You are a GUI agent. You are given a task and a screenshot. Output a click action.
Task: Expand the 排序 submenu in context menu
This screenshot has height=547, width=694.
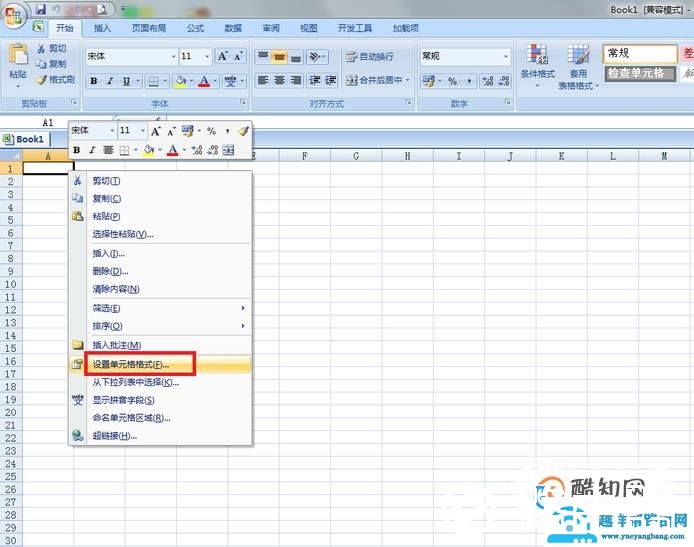[x=160, y=326]
